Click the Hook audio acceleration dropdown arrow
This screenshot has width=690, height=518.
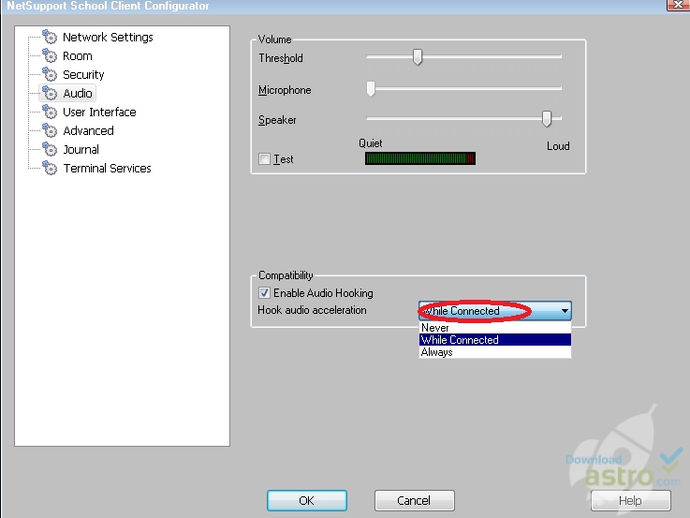click(564, 311)
